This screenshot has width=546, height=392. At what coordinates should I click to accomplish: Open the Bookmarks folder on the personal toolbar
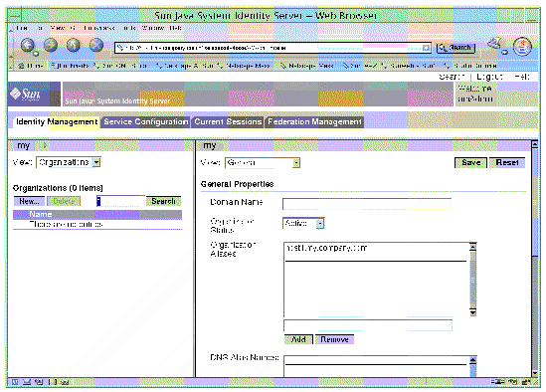point(70,66)
